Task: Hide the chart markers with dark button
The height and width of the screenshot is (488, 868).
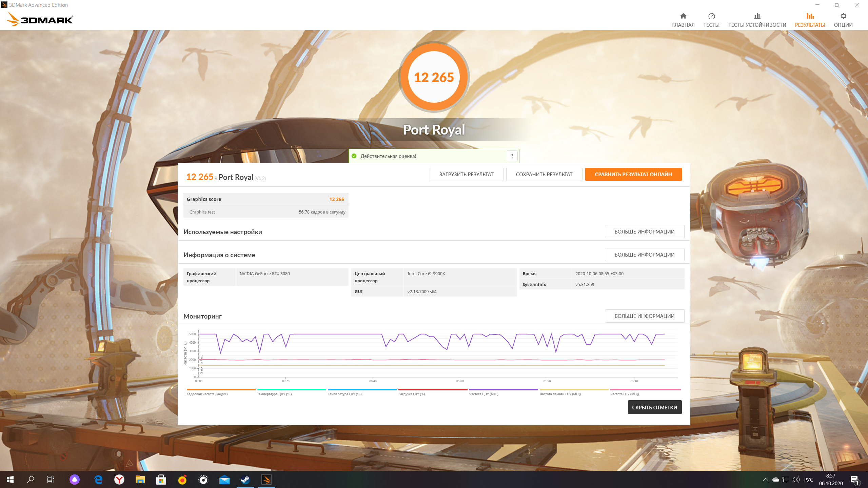Action: [654, 407]
